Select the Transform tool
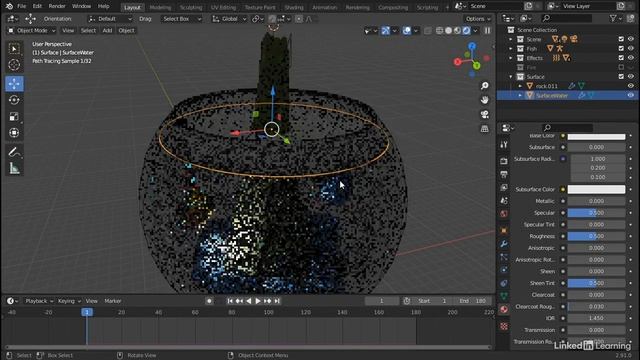 pyautogui.click(x=14, y=133)
